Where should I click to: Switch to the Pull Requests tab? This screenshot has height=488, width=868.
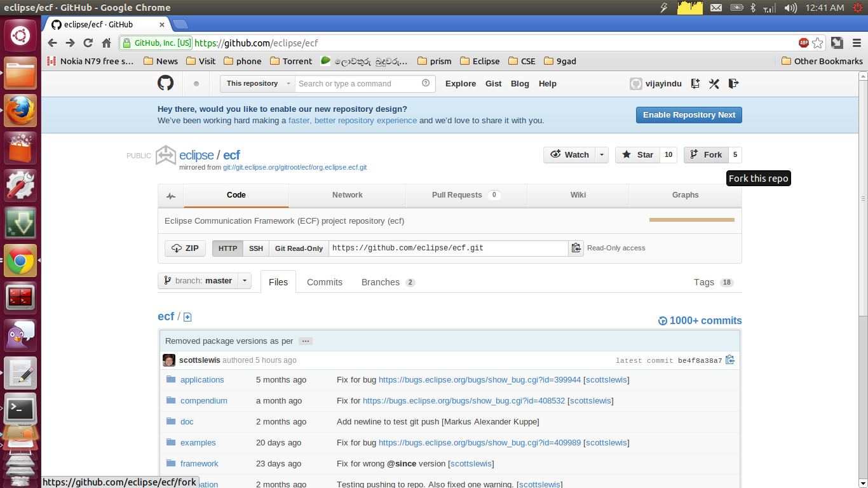pos(466,195)
